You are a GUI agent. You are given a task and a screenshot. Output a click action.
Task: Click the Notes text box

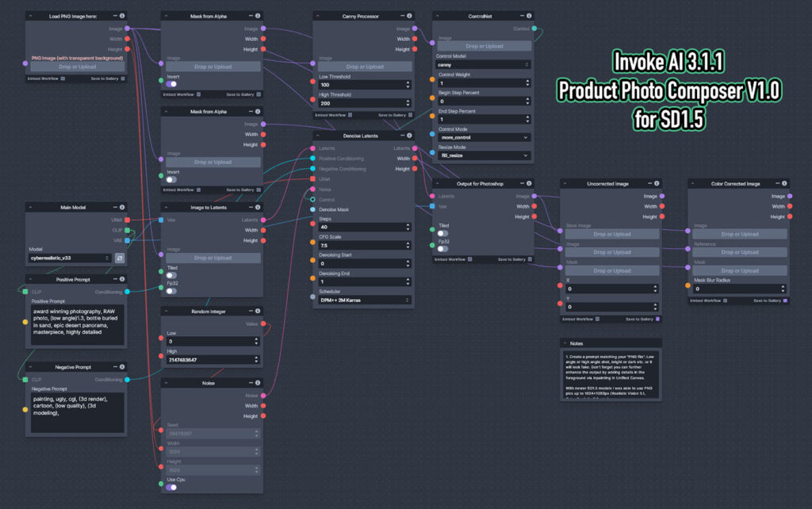[611, 374]
